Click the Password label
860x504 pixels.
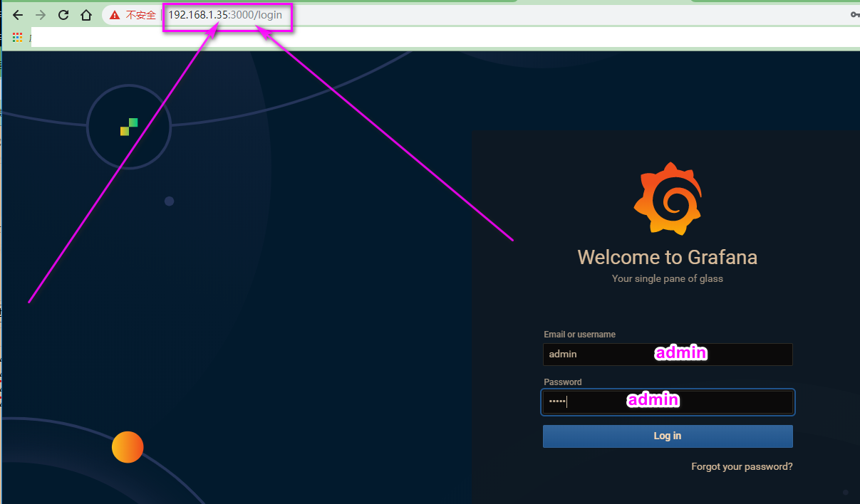pyautogui.click(x=563, y=382)
